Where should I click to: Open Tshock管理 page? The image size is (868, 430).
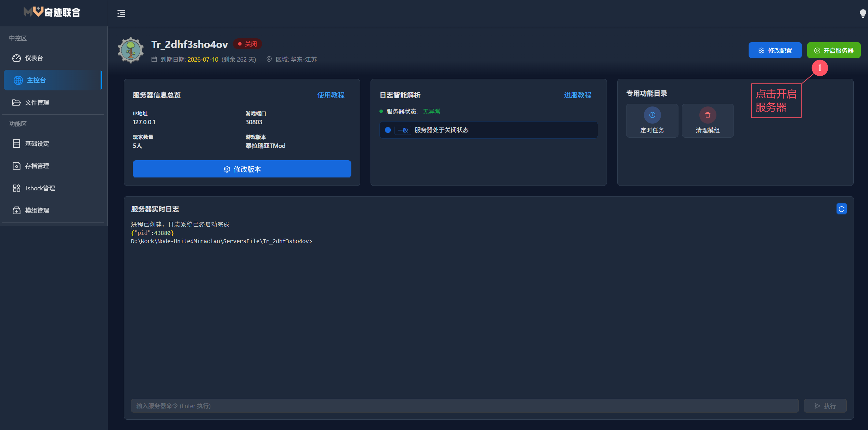(40, 188)
